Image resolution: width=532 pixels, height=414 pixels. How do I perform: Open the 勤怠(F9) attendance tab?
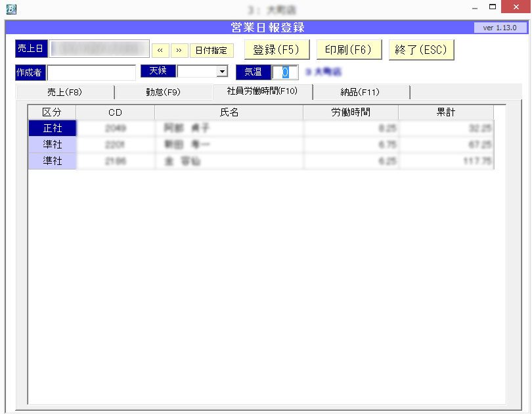tap(163, 92)
